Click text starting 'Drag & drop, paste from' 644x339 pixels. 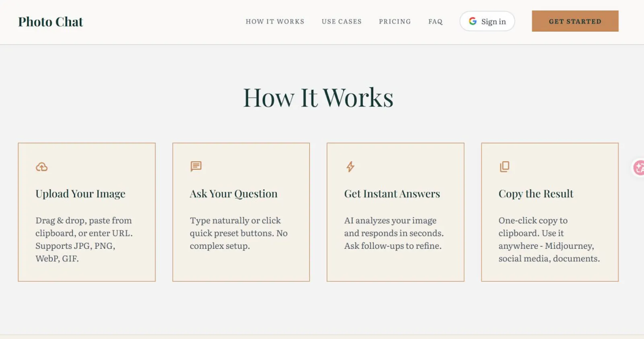[x=84, y=239]
